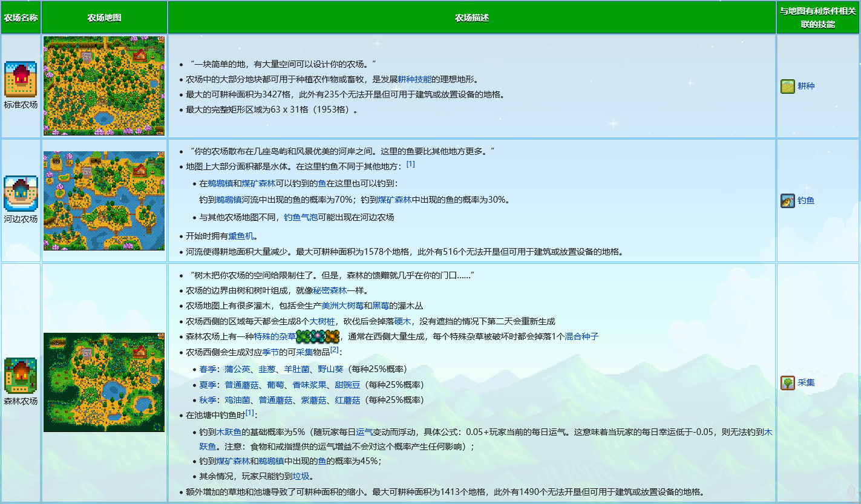Open the 采集 skill link in right column
Screen dimensions: 861x504
pos(806,383)
